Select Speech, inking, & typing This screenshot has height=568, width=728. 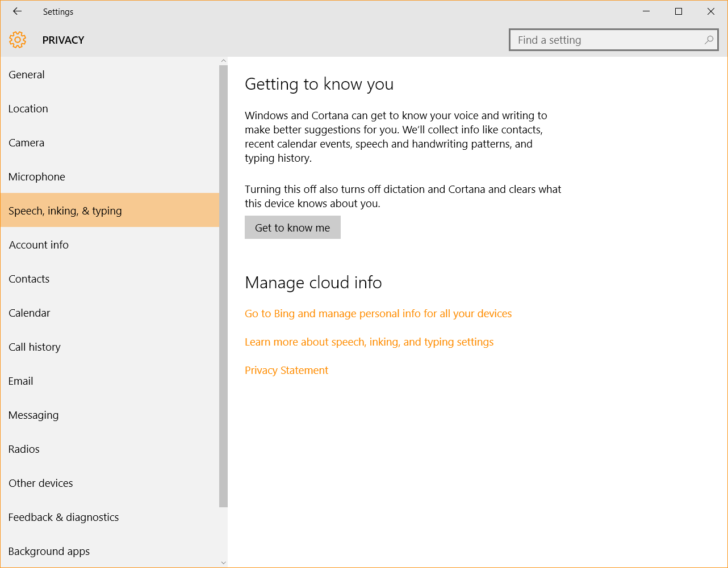(110, 211)
